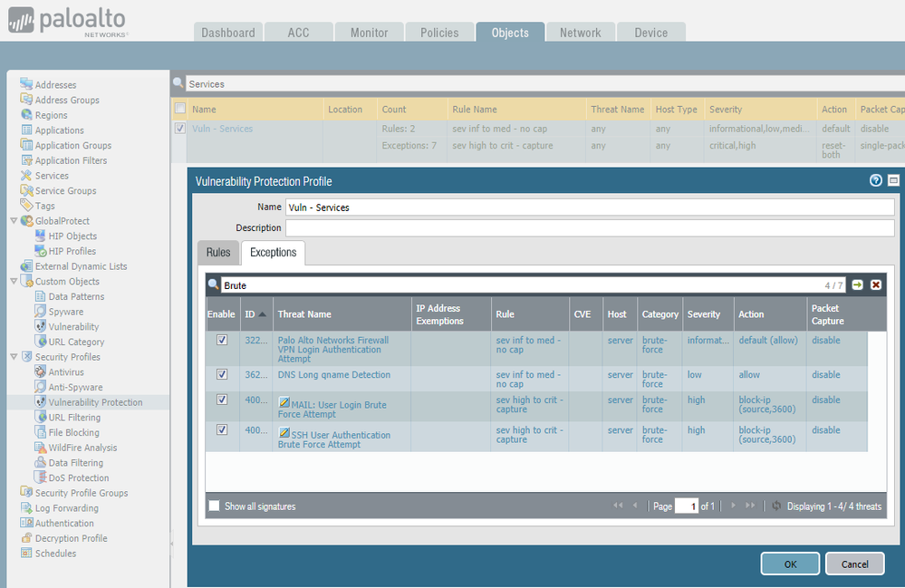
Task: Disable DNS Long qname Detection exception
Action: [x=222, y=374]
